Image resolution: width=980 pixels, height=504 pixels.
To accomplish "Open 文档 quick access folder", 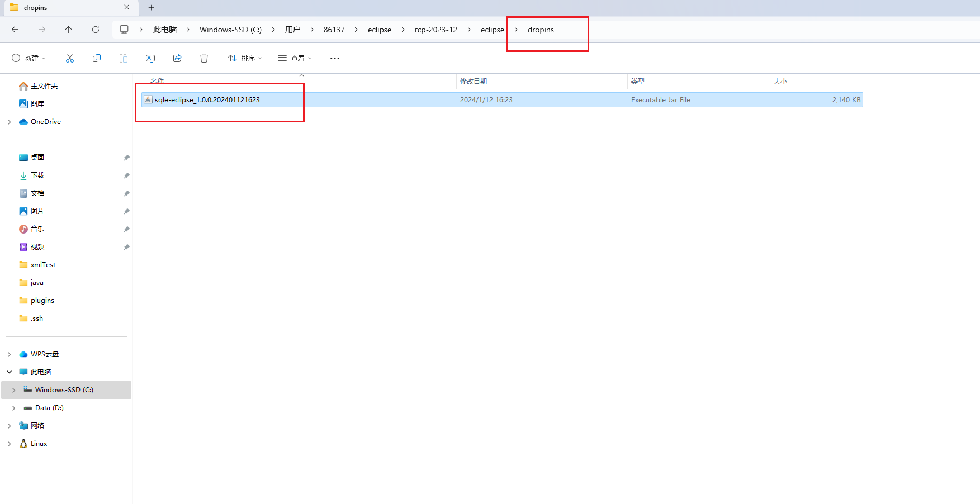I will pos(37,193).
